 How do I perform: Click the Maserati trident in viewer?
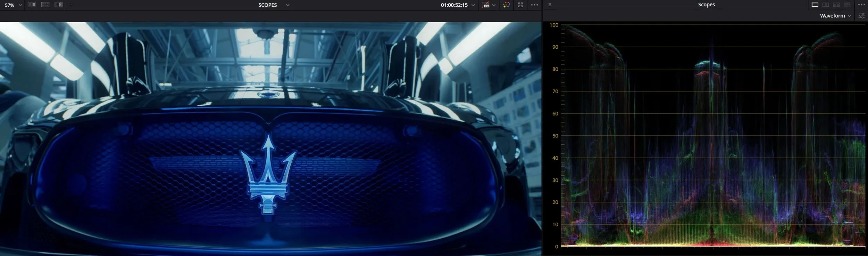[x=268, y=174]
